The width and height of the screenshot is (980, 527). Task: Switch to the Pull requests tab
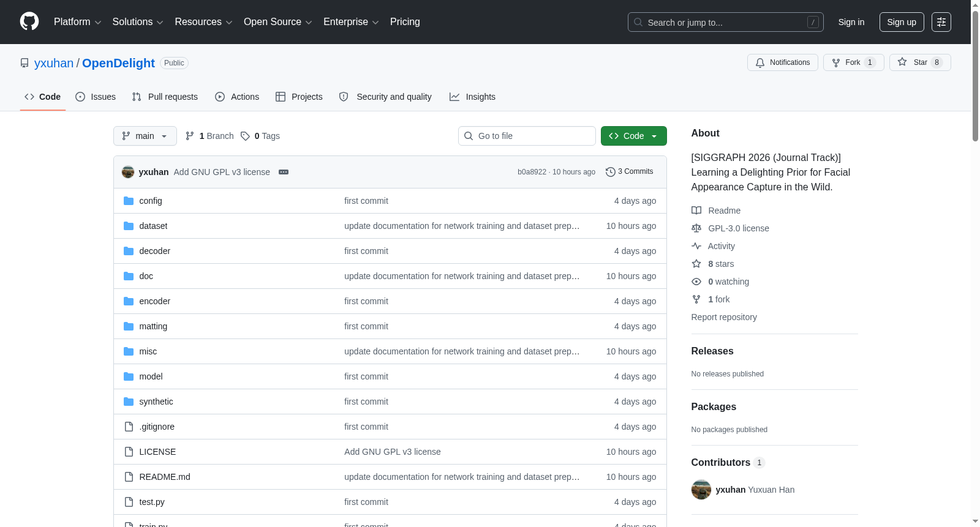(165, 97)
